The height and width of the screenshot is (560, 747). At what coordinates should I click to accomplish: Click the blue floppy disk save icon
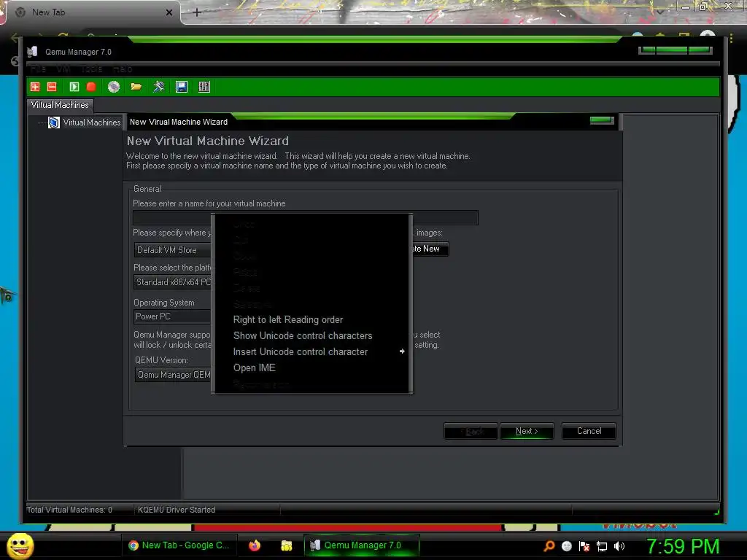click(x=182, y=87)
